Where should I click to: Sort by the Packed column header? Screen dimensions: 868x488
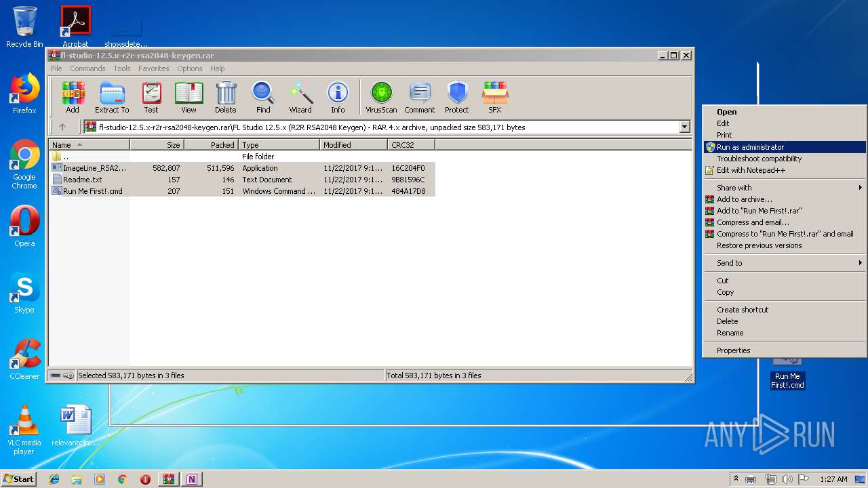[212, 145]
